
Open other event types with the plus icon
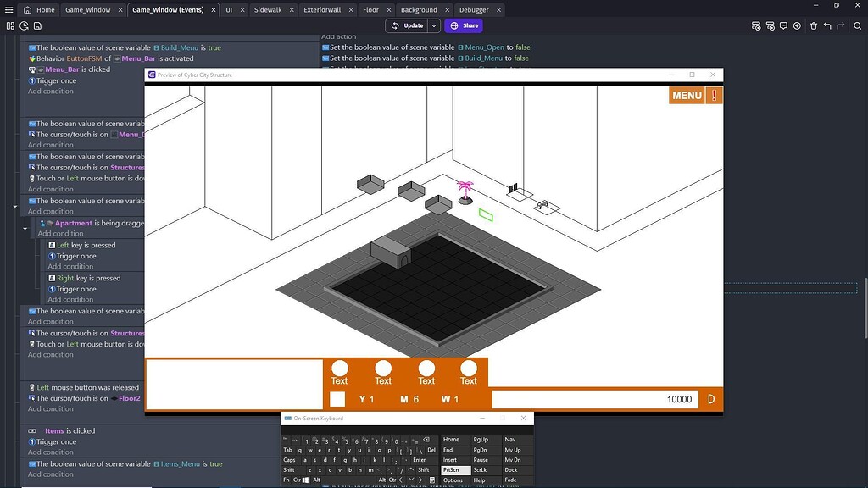pyautogui.click(x=797, y=25)
